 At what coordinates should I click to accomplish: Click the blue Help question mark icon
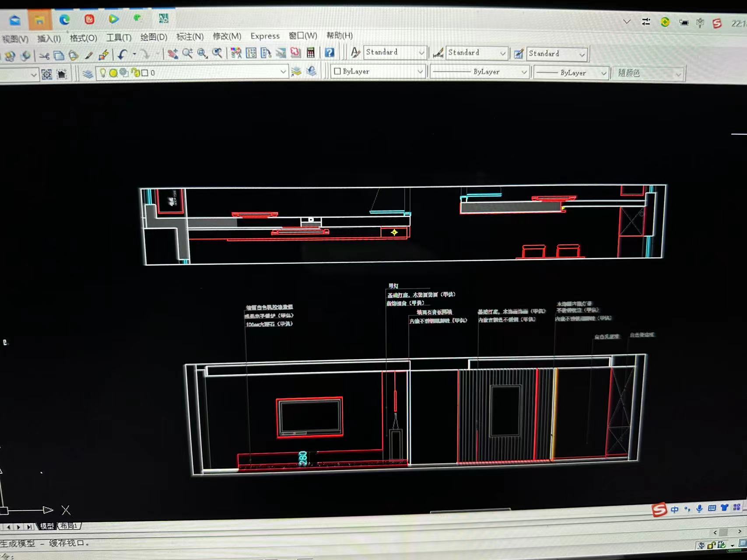[330, 52]
